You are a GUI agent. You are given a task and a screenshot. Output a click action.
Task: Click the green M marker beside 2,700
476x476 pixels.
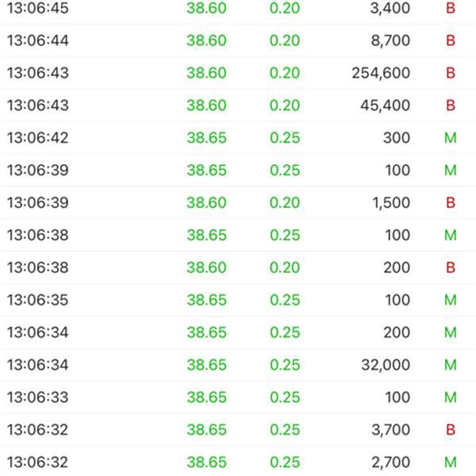tap(451, 462)
